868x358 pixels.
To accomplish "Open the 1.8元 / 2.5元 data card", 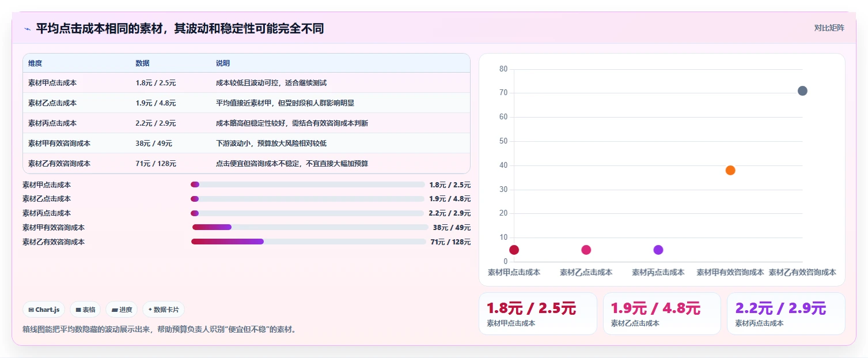I will [538, 314].
